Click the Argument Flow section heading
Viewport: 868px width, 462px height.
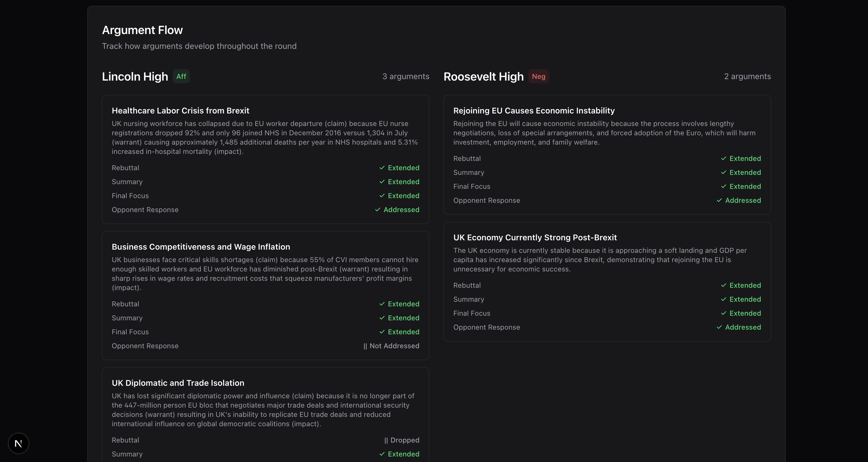[142, 30]
